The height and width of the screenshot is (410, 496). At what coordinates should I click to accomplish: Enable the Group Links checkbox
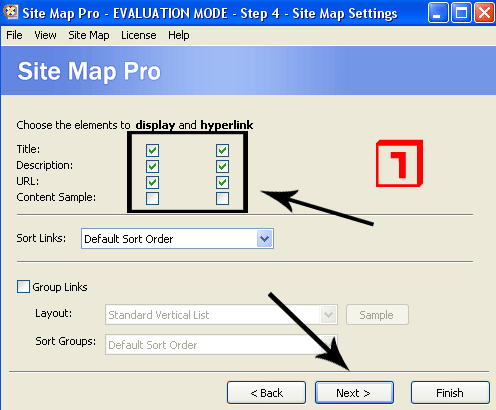tap(23, 287)
